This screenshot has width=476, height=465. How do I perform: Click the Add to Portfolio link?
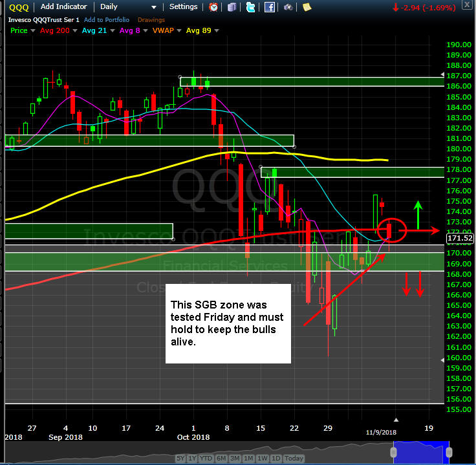(107, 20)
